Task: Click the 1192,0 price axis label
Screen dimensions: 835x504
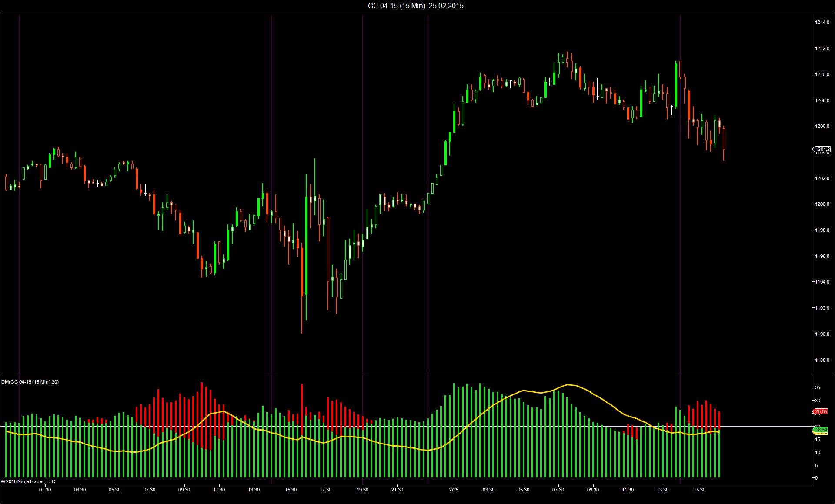Action: click(x=822, y=308)
